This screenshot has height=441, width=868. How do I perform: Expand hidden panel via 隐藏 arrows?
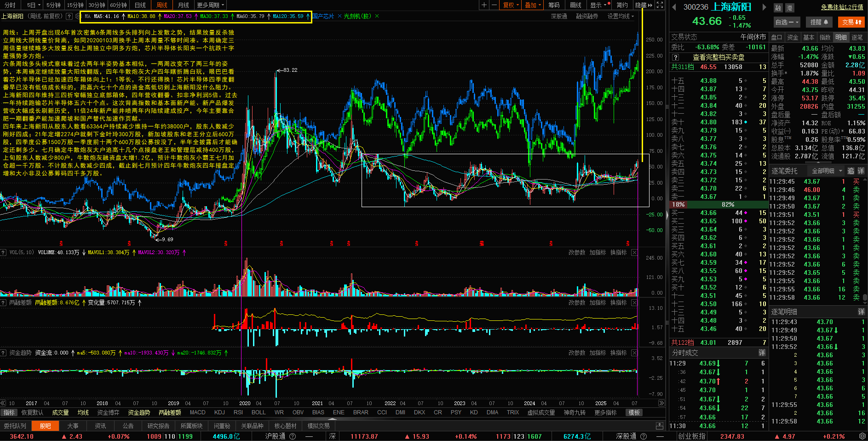[644, 5]
